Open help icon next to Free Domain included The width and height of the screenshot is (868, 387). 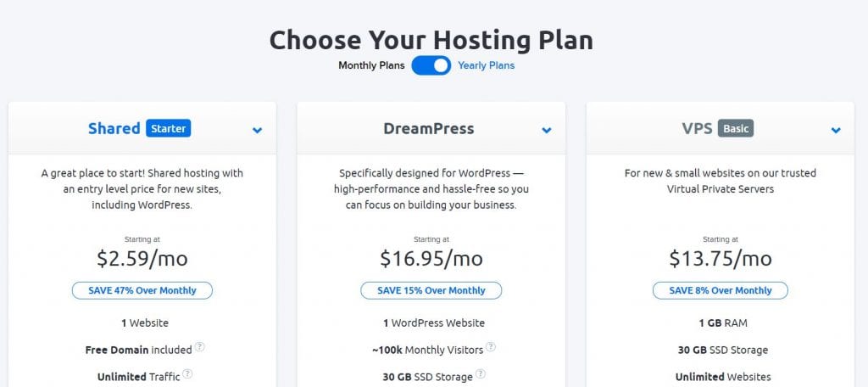pyautogui.click(x=200, y=347)
